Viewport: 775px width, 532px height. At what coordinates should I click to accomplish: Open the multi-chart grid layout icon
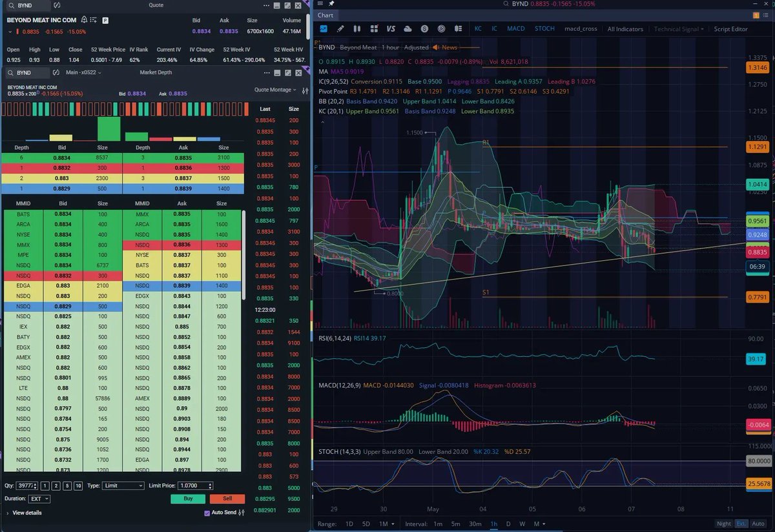click(x=374, y=29)
